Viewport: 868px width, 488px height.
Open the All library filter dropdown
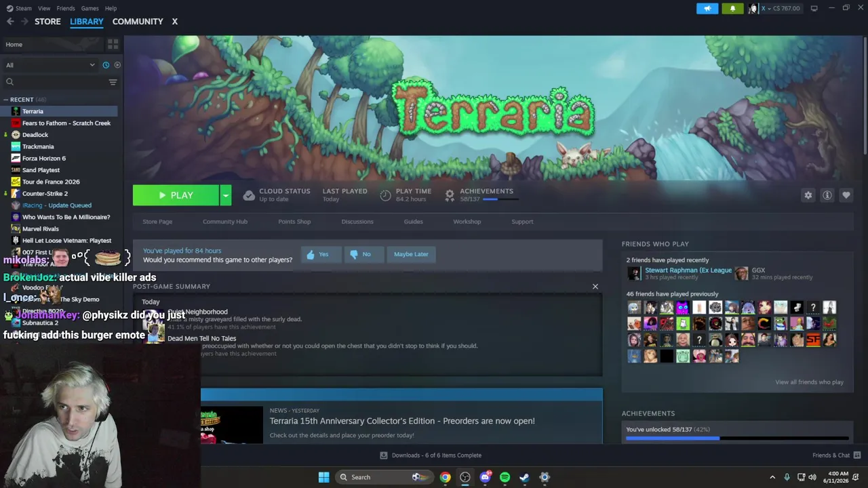coord(50,65)
